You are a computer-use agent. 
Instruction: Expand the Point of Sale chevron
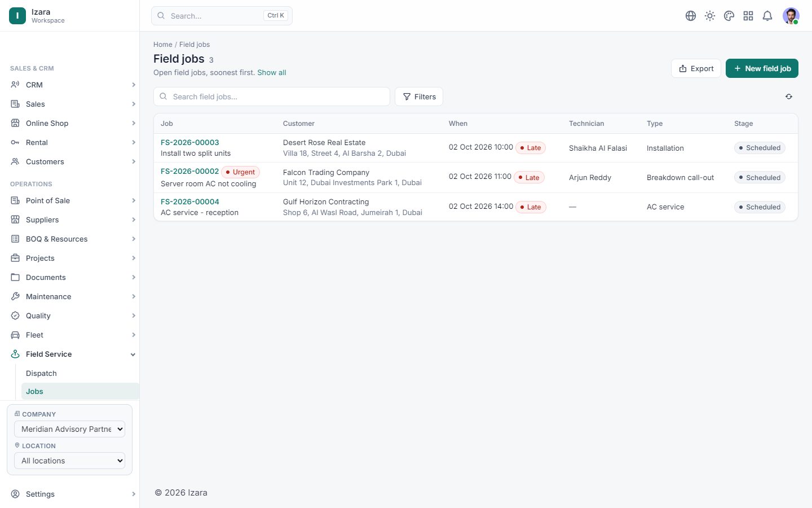(134, 200)
